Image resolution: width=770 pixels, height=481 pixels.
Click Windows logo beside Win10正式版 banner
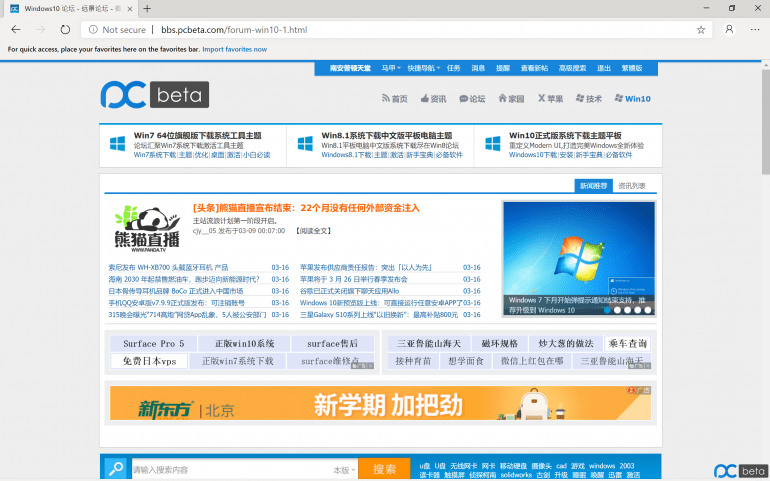pos(493,143)
